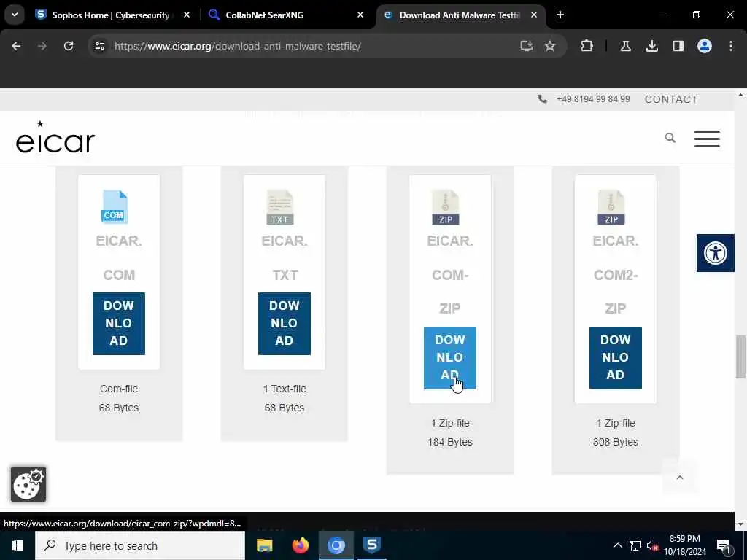Download the EICAR.COM-ZIP file
Image resolution: width=747 pixels, height=560 pixels.
(x=449, y=357)
